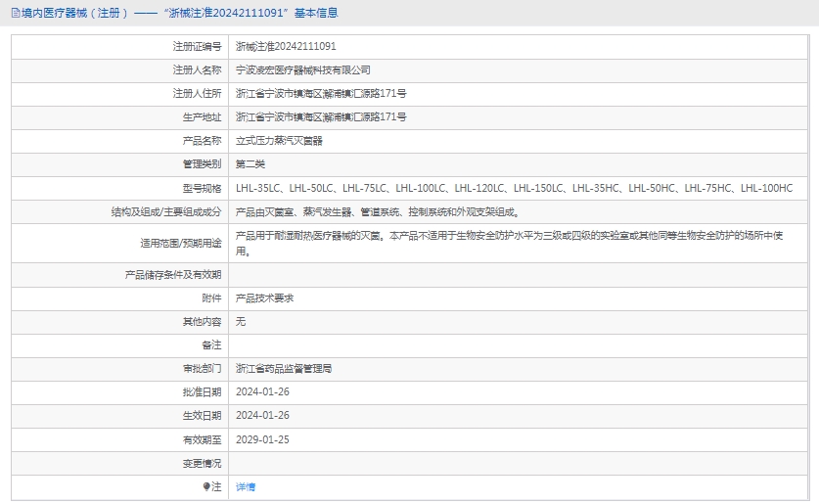Click the 结构及组成 description text
819x504 pixels.
point(378,211)
